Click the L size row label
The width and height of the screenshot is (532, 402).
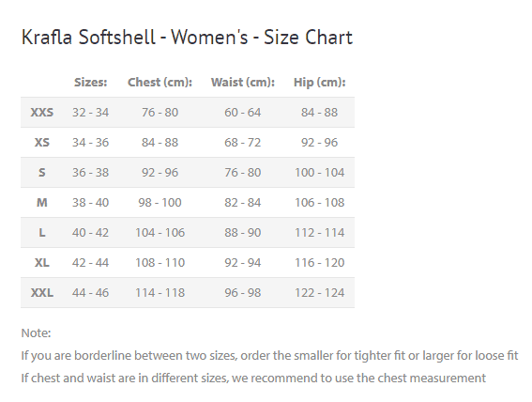pyautogui.click(x=41, y=233)
